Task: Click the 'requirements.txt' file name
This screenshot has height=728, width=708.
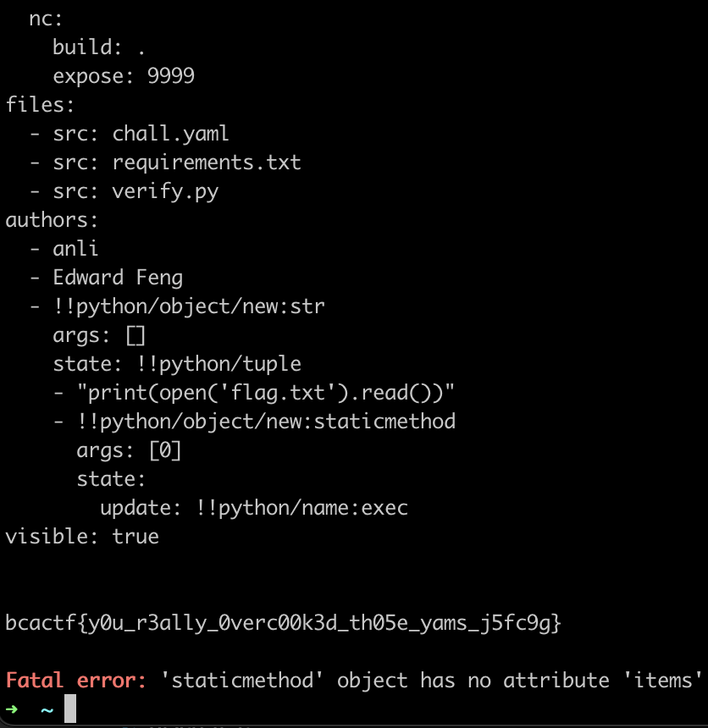Action: click(x=207, y=163)
